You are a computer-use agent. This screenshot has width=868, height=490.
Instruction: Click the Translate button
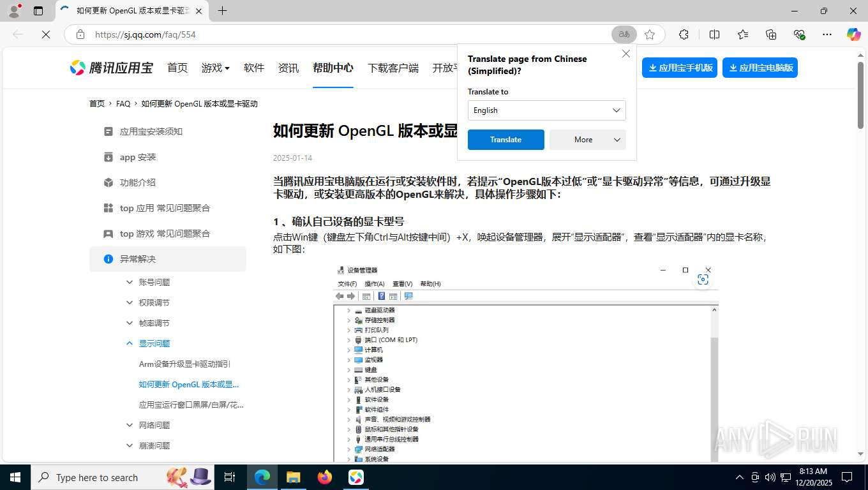point(506,140)
